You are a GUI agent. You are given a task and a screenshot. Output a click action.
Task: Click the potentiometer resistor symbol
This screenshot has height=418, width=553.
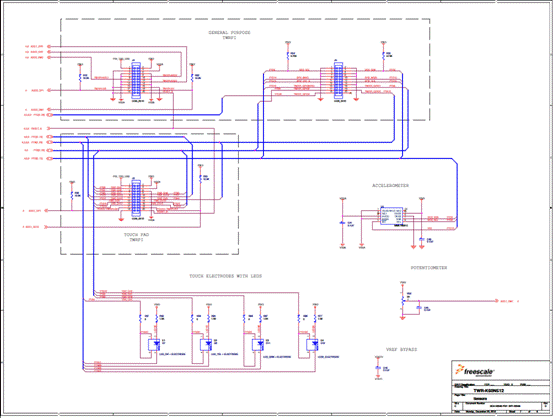[403, 301]
